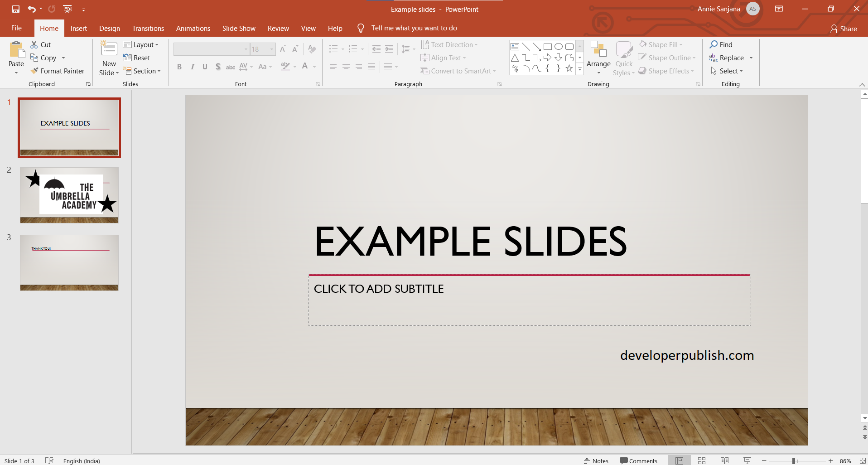
Task: Open the Layout dropdown
Action: [x=141, y=44]
